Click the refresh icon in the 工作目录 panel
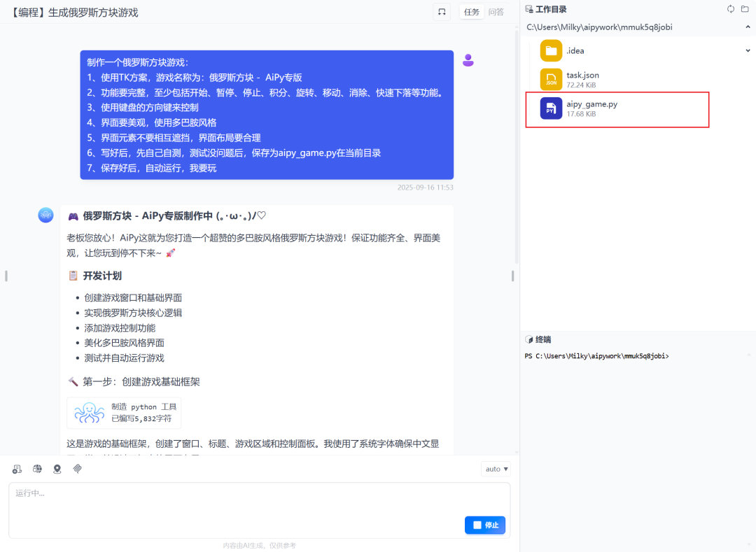Image resolution: width=756 pixels, height=552 pixels. click(x=730, y=9)
